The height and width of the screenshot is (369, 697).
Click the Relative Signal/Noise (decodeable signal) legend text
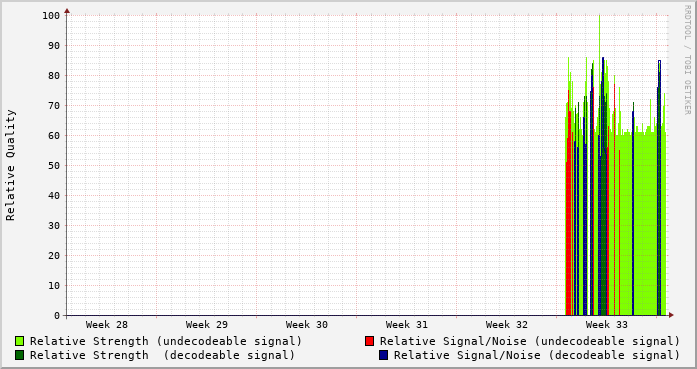(x=537, y=355)
